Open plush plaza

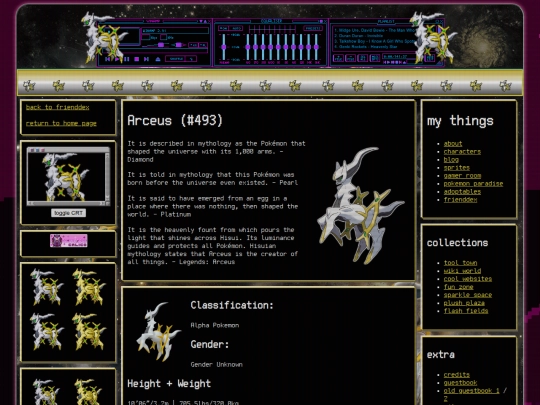click(464, 303)
